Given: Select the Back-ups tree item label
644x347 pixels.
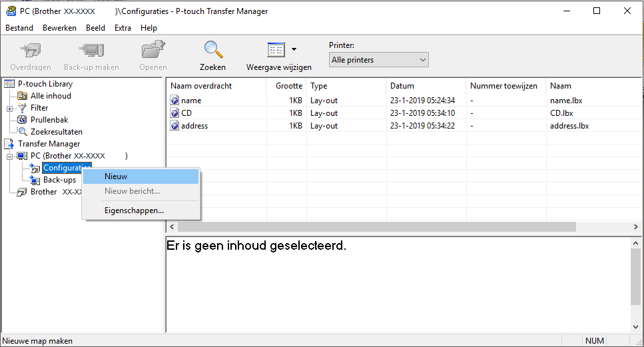Looking at the screenshot, I should [x=59, y=180].
